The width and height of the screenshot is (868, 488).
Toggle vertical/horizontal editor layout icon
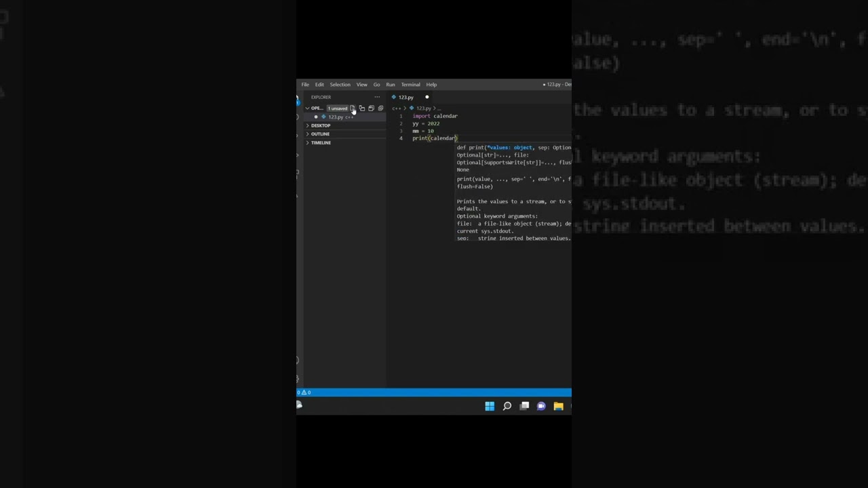click(x=362, y=108)
